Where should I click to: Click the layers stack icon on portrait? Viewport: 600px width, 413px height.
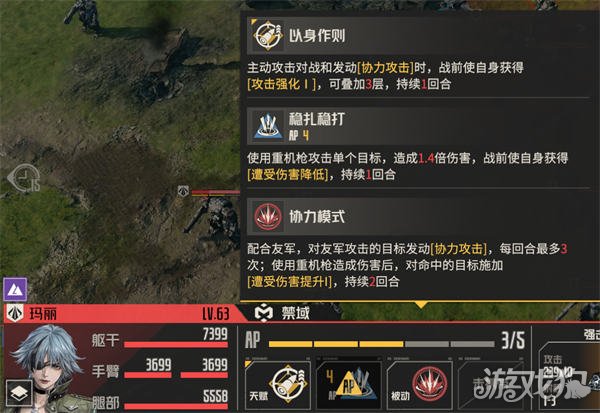[19, 393]
